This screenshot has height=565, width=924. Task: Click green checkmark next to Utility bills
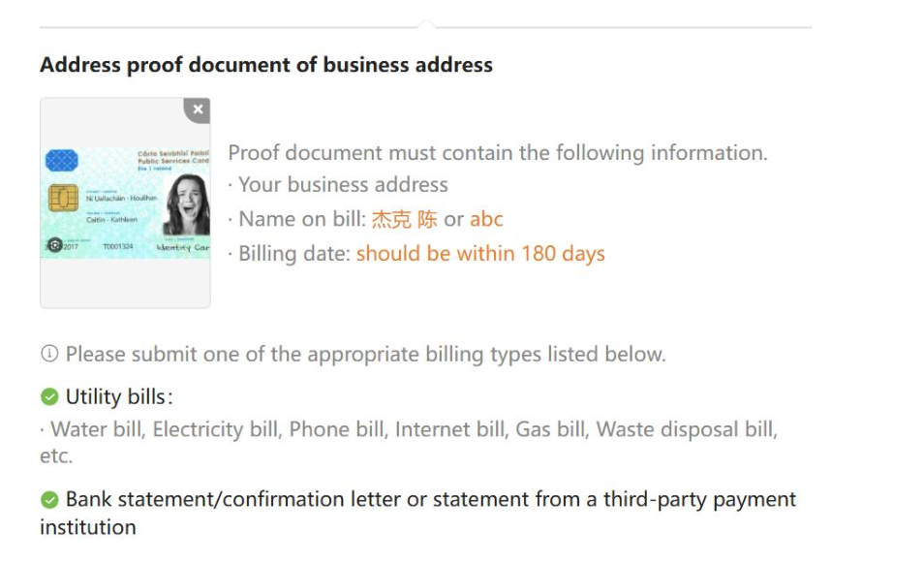point(49,397)
